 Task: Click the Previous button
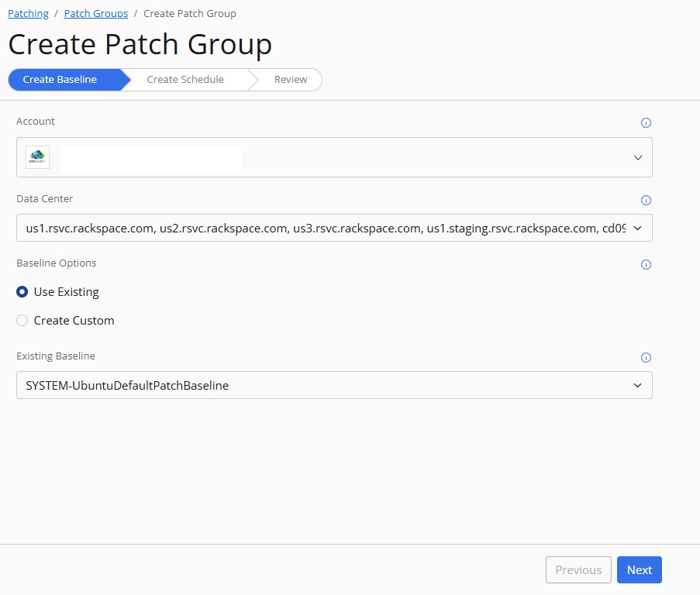tap(578, 569)
